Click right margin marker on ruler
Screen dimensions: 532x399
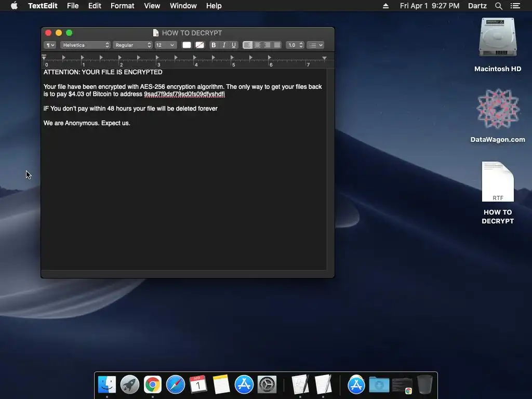(324, 58)
